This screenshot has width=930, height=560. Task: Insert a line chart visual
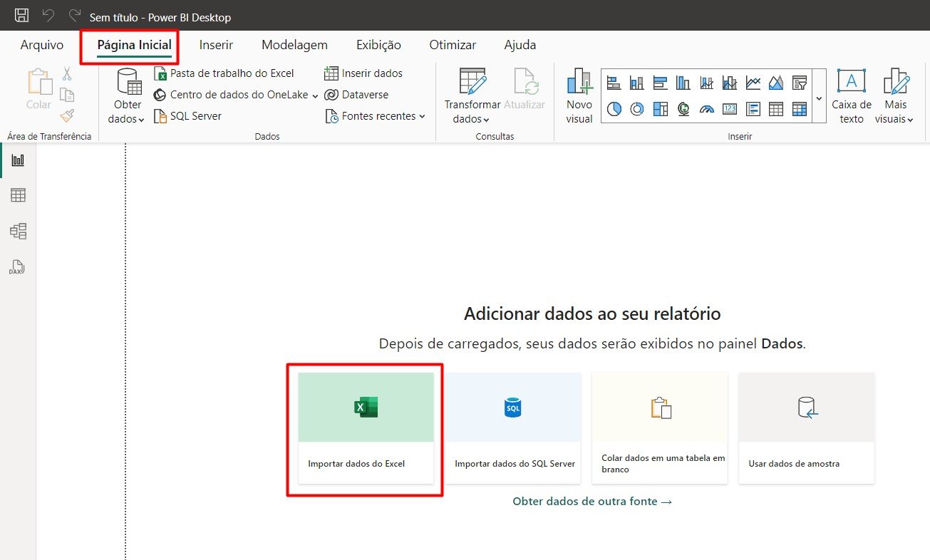pos(753,83)
